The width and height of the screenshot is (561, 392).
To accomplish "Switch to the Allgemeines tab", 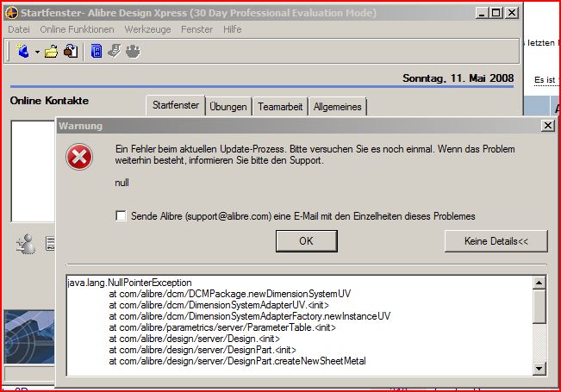I will click(x=338, y=107).
